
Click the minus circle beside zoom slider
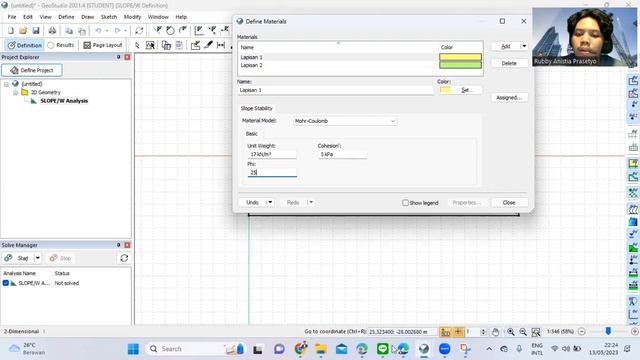[582, 331]
